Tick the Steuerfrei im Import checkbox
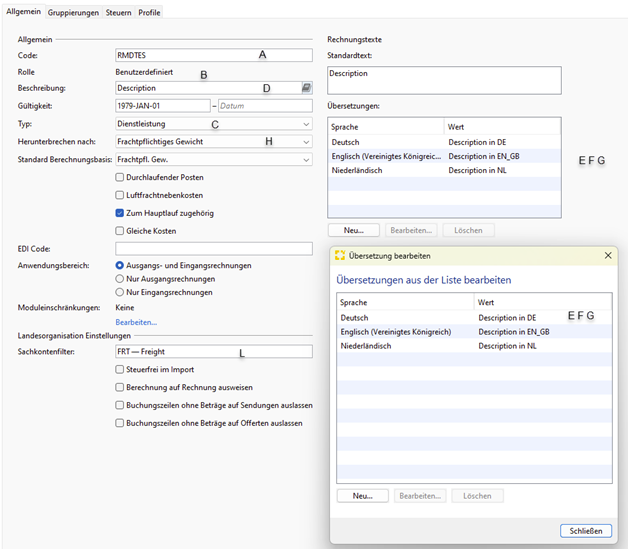Screen dimensions: 628x549 (121, 369)
